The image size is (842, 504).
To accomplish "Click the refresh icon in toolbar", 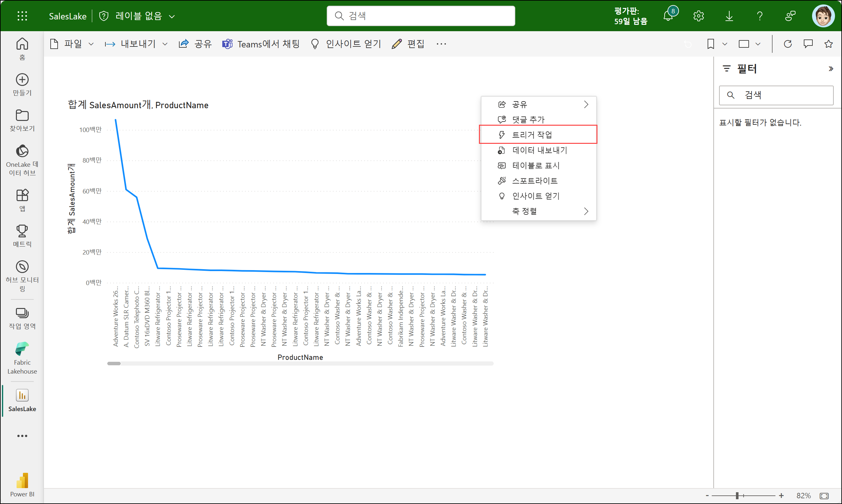I will (788, 44).
